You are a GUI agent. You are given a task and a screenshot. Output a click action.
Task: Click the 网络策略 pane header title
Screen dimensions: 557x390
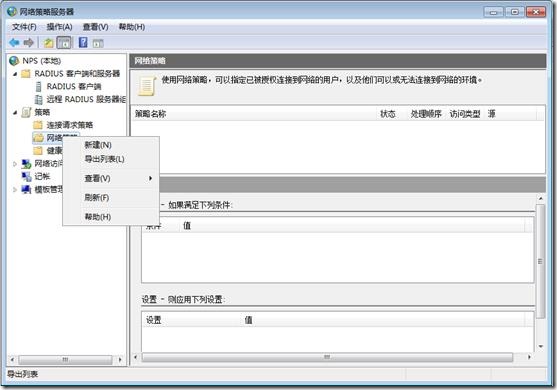[x=150, y=61]
